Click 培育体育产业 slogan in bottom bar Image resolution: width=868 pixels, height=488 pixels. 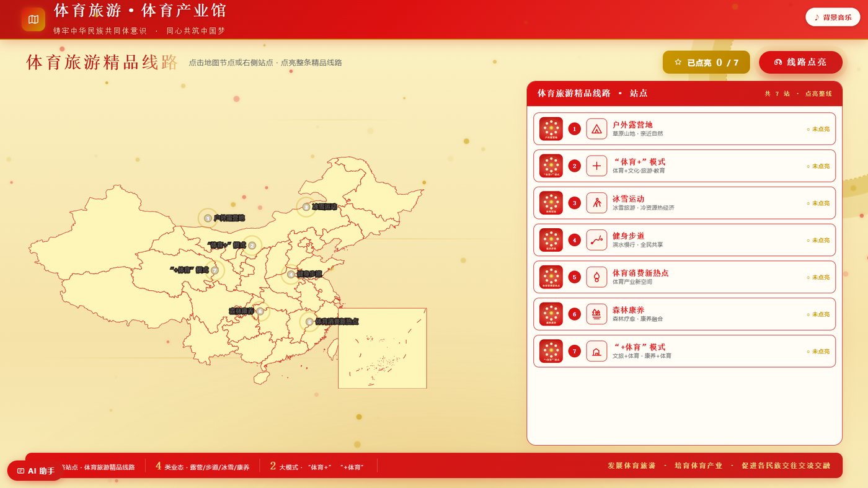coord(698,466)
